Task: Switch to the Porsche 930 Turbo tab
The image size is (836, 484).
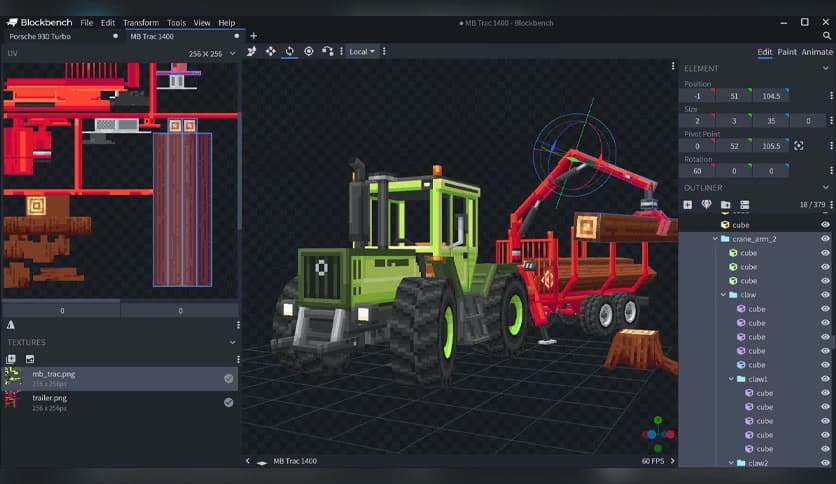Action: (63, 36)
